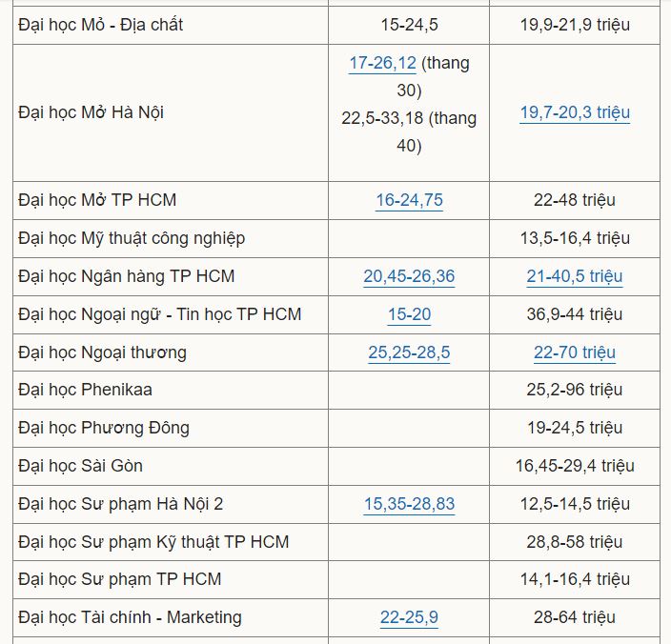Open the 22-25,9 score link

coord(409,617)
